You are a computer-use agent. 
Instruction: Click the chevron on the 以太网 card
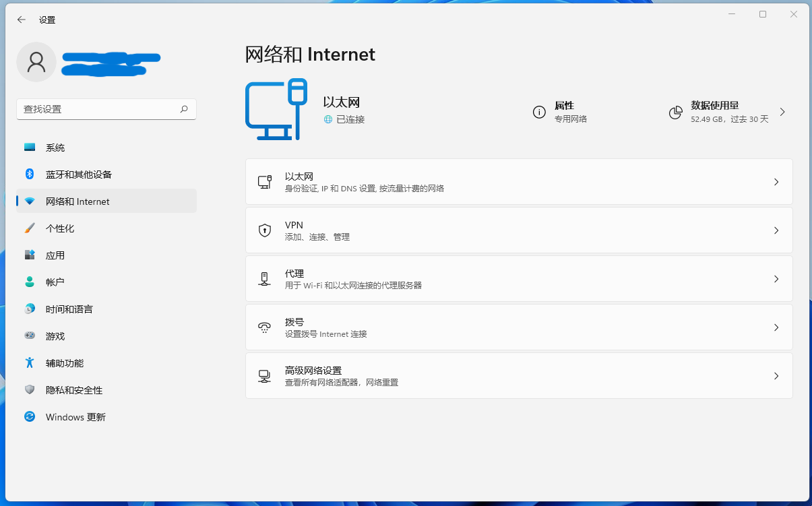[776, 182]
